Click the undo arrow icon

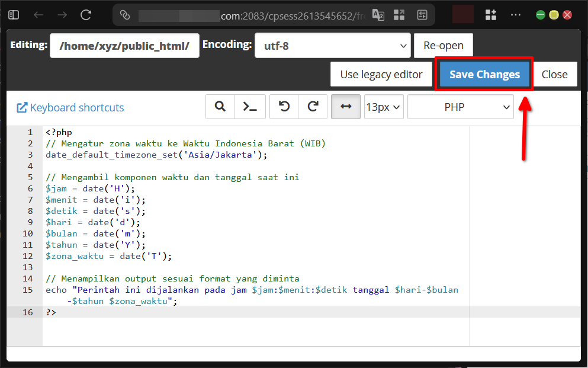(x=284, y=107)
